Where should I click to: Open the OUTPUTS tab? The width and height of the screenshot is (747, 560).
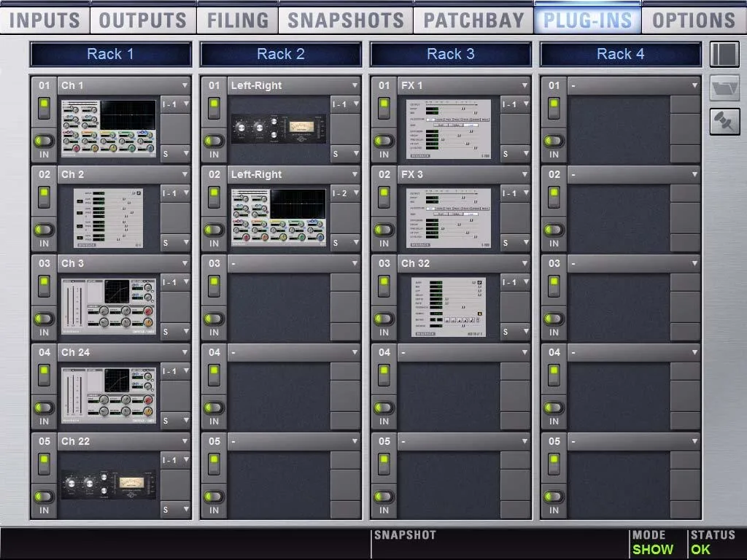click(x=142, y=20)
